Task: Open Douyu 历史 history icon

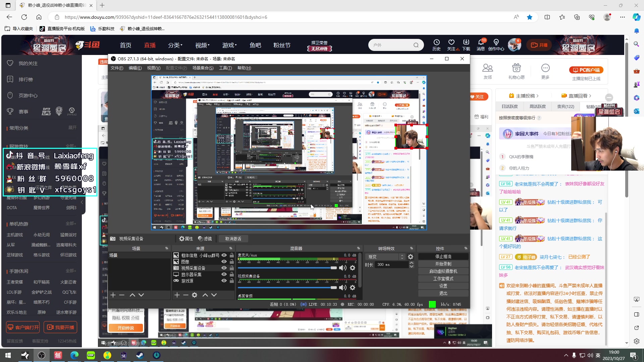Action: [x=436, y=45]
